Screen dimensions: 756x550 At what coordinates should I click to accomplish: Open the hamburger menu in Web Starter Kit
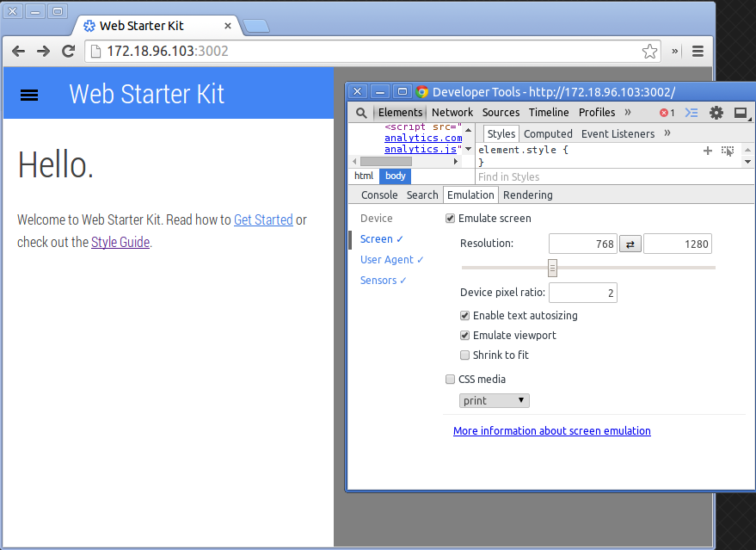(29, 95)
